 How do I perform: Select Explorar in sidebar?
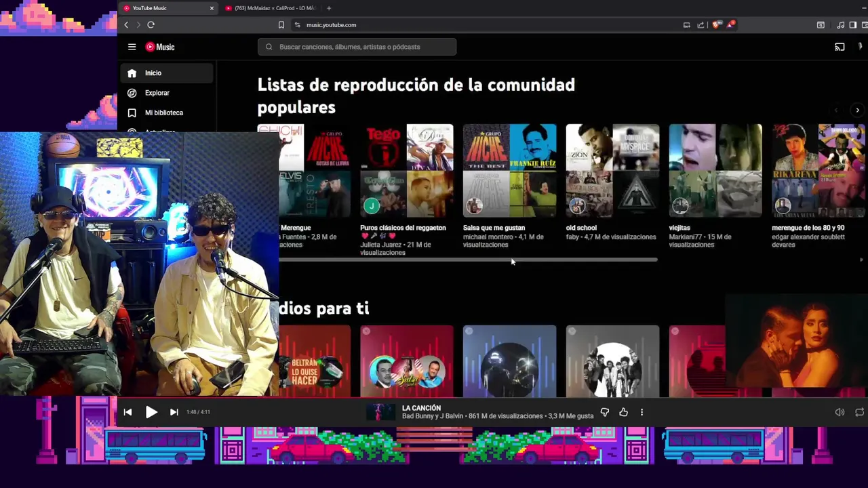coord(167,93)
